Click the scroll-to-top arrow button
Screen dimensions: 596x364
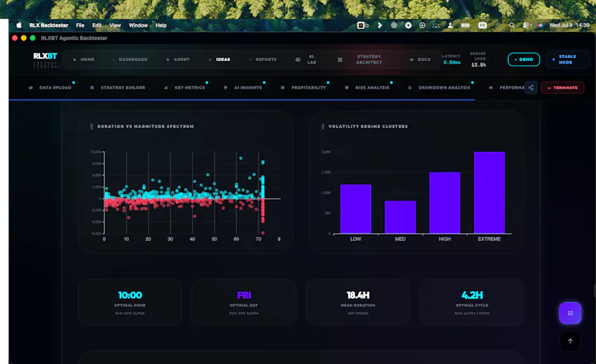pos(570,341)
